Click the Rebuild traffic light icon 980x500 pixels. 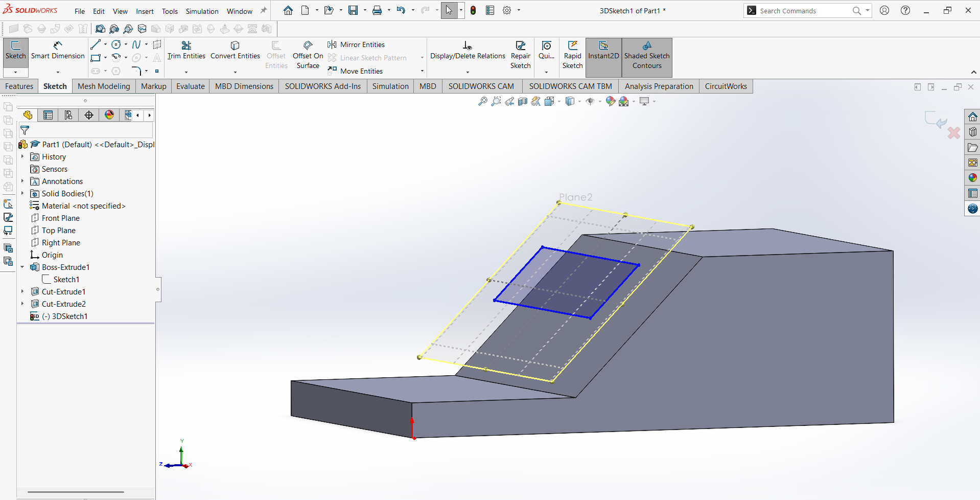coord(473,10)
